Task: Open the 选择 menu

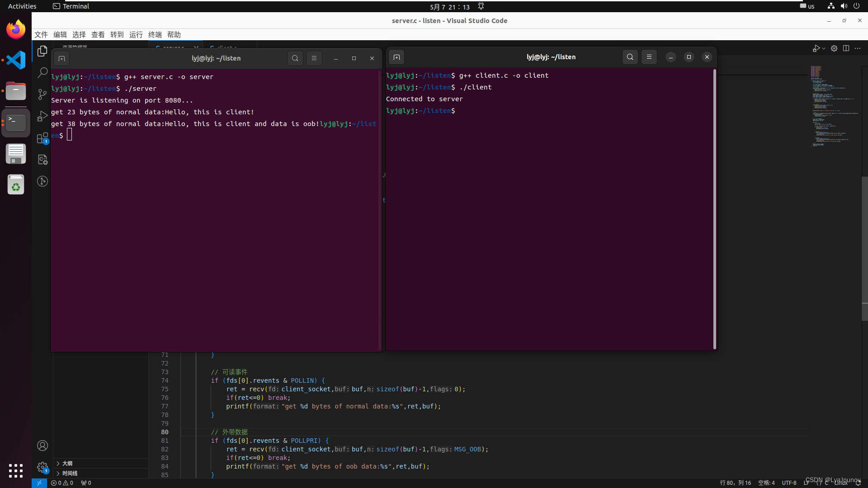Action: tap(79, 35)
